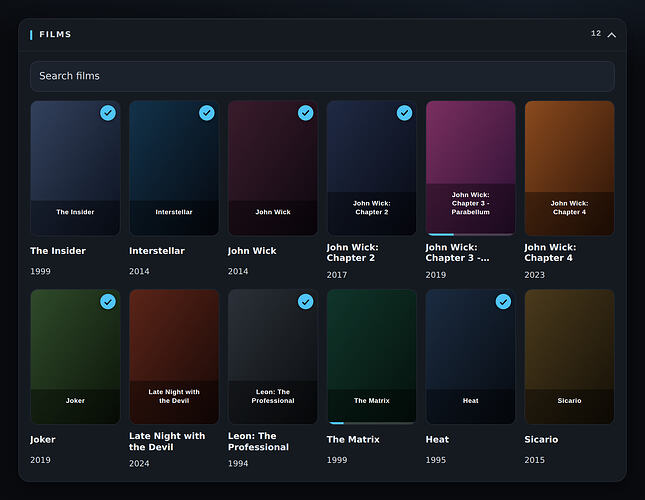
Task: Uncheck the checkmark on Leon: The Professional poster
Action: (x=306, y=301)
